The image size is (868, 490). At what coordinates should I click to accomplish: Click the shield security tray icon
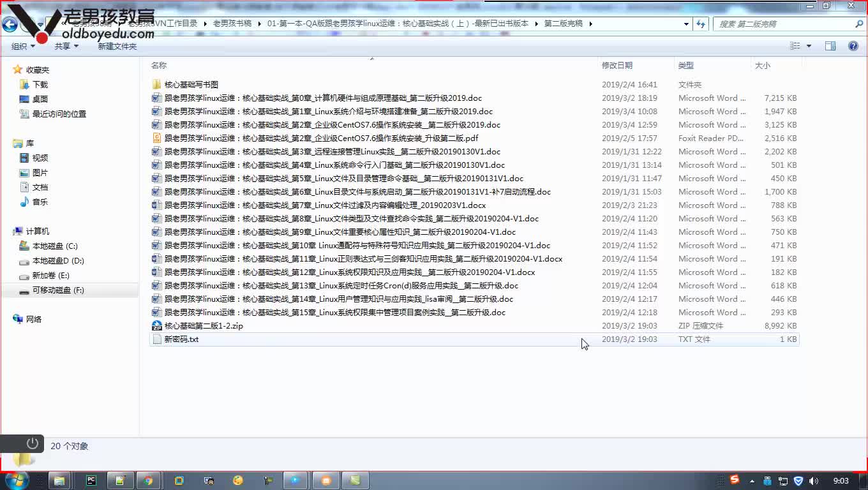click(x=798, y=480)
